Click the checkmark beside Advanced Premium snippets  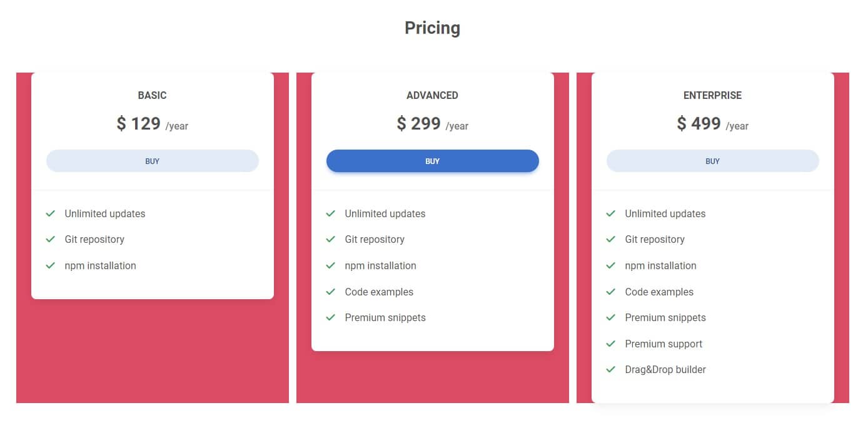coord(331,317)
